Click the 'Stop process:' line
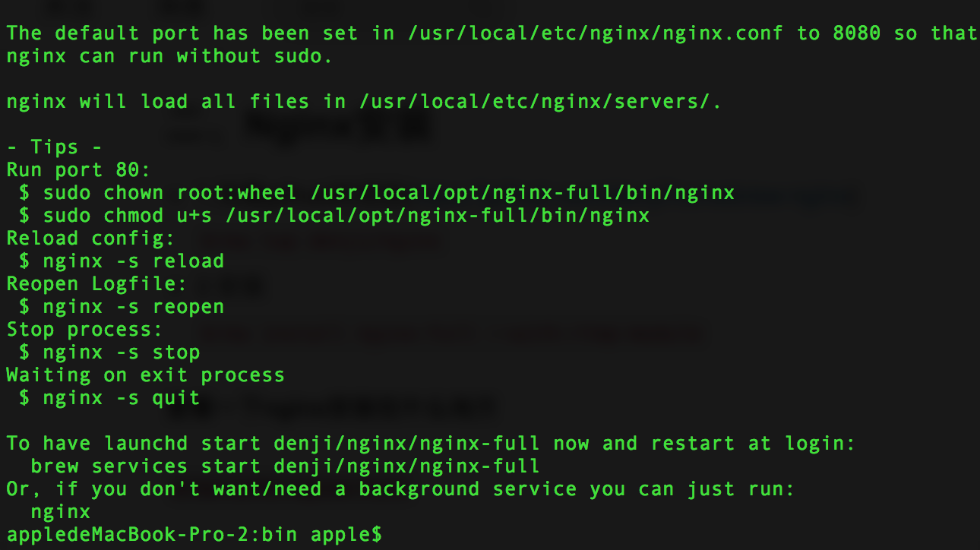This screenshot has width=980, height=550. (84, 330)
